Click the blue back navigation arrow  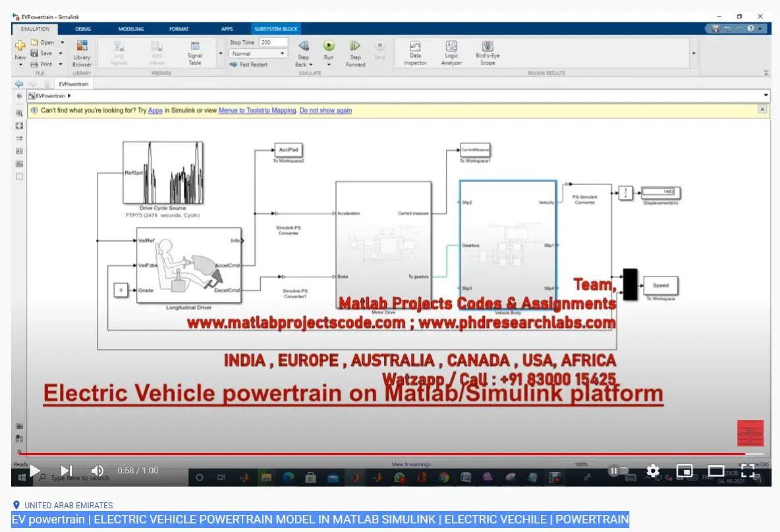click(19, 84)
